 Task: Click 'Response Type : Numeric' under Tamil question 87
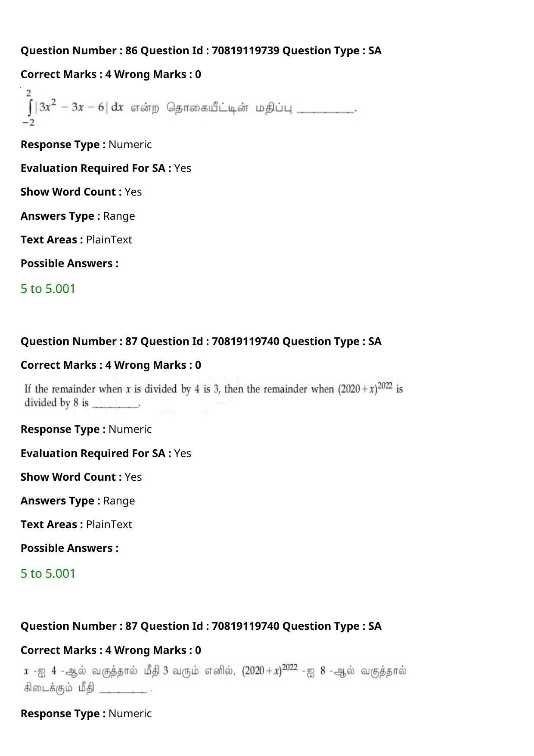coord(86,713)
